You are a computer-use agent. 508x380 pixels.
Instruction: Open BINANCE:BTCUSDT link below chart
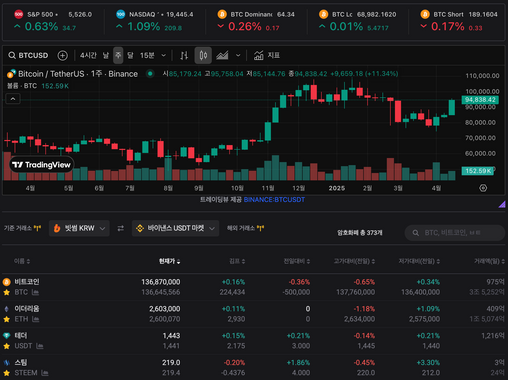point(274,200)
